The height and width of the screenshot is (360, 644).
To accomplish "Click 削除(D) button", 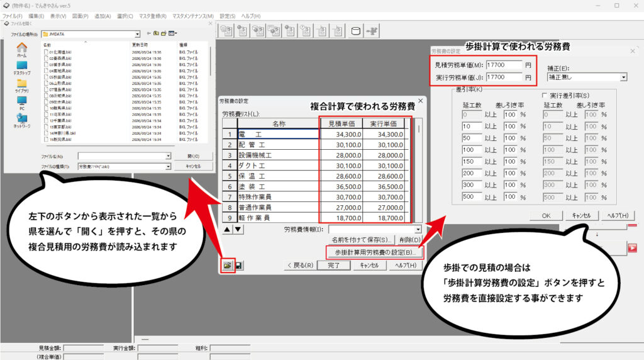I will pyautogui.click(x=409, y=240).
